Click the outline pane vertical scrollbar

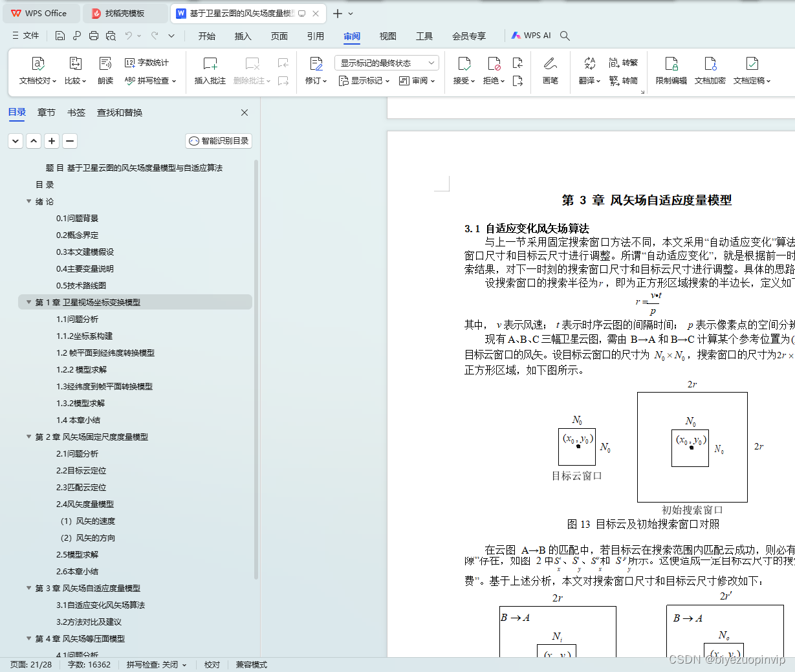pos(256,369)
